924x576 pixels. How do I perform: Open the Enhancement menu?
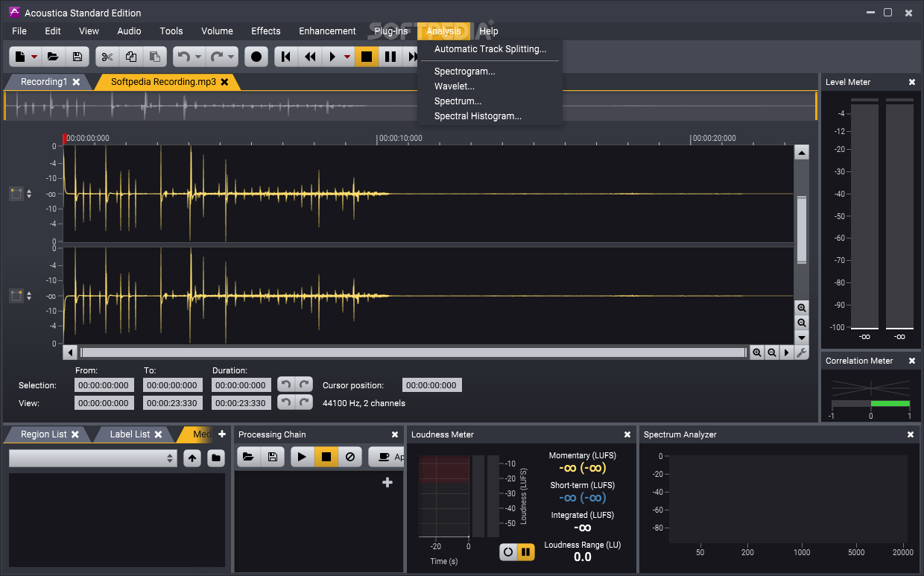(327, 31)
